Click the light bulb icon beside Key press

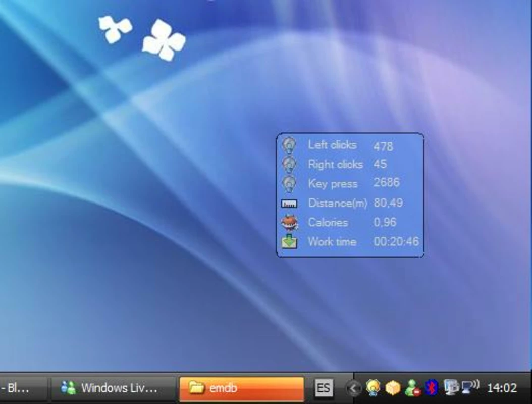[289, 184]
